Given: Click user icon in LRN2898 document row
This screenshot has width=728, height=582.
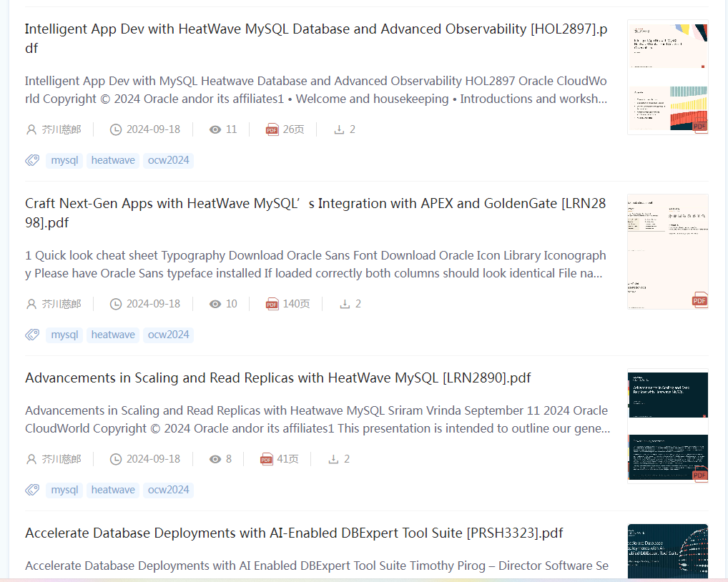Looking at the screenshot, I should [31, 304].
